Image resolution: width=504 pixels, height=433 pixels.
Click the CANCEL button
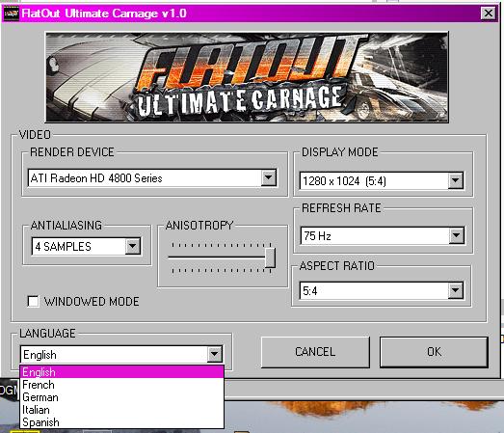pyautogui.click(x=315, y=352)
